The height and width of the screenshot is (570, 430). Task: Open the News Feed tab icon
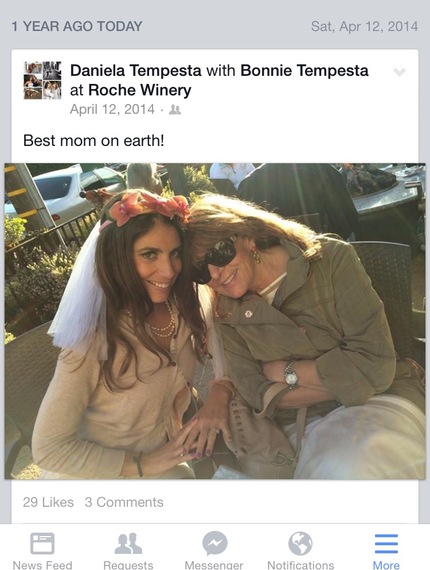click(x=43, y=543)
